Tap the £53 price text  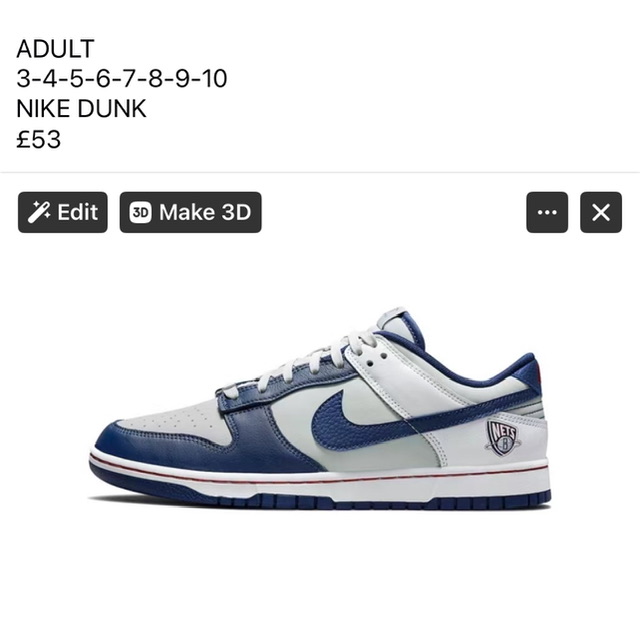39,139
